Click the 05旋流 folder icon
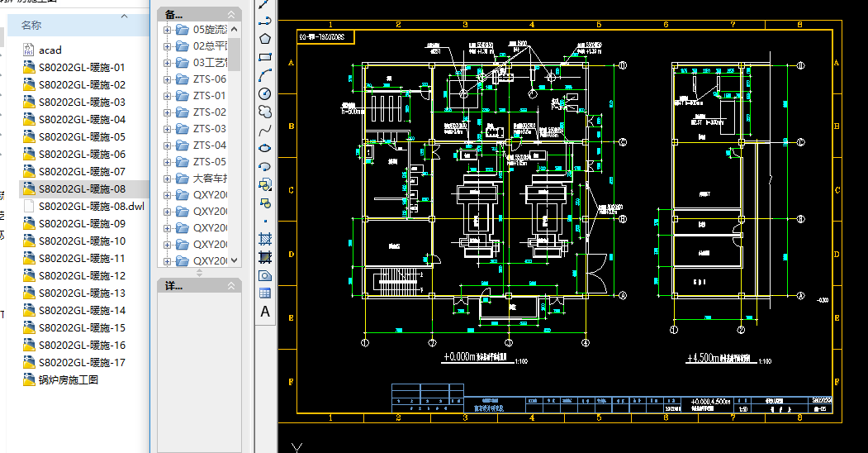 coord(183,30)
